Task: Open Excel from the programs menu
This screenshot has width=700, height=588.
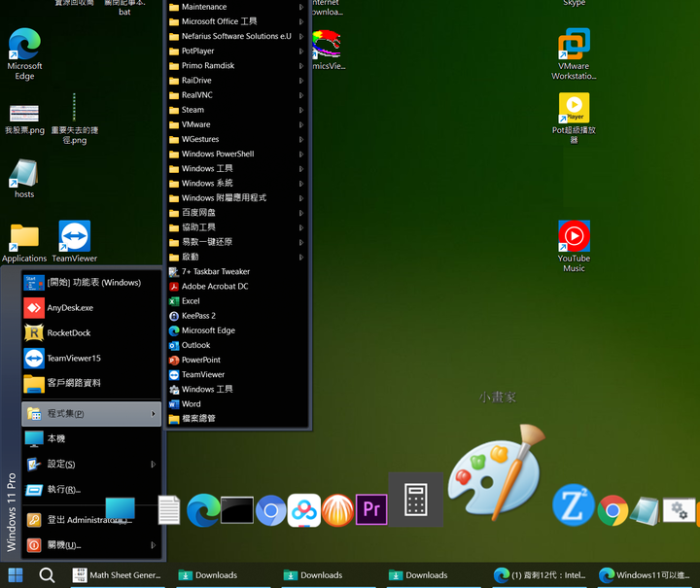Action: tap(236, 301)
